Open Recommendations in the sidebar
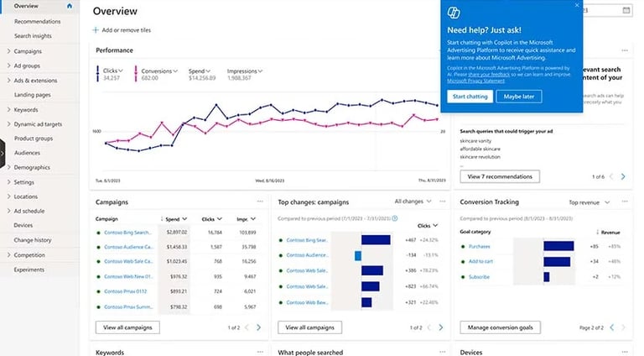 coord(38,21)
